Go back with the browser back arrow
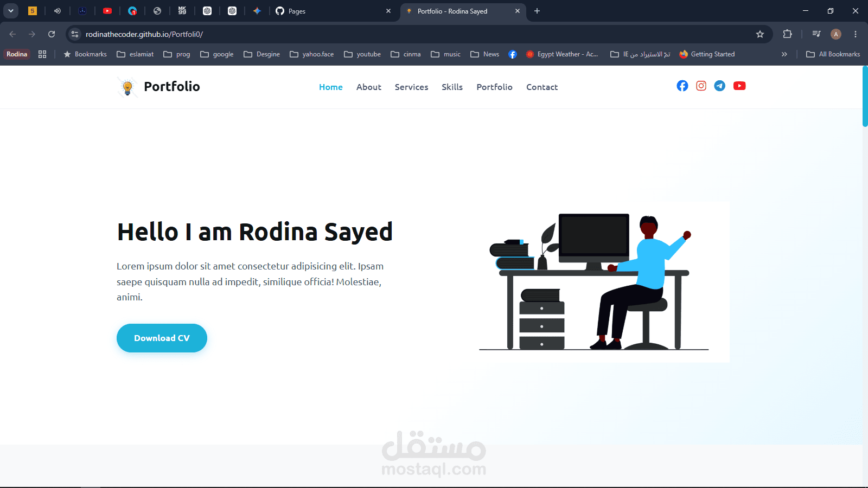Viewport: 868px width, 488px height. click(12, 34)
